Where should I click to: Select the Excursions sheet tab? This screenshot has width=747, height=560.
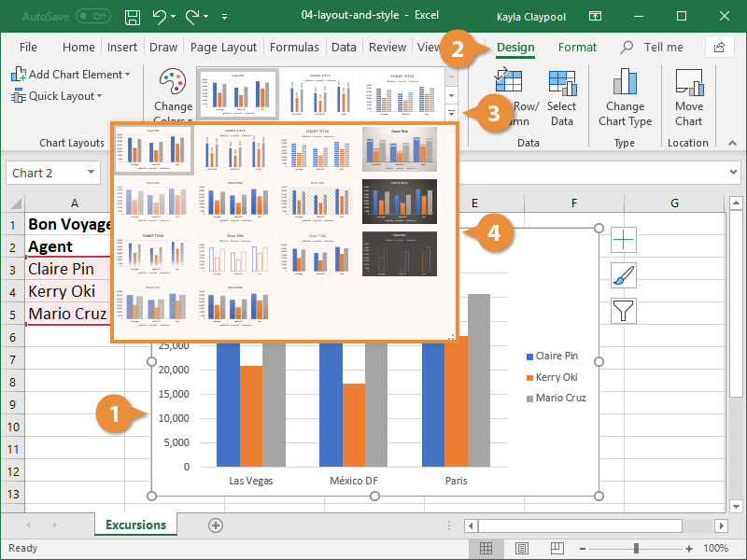[134, 525]
